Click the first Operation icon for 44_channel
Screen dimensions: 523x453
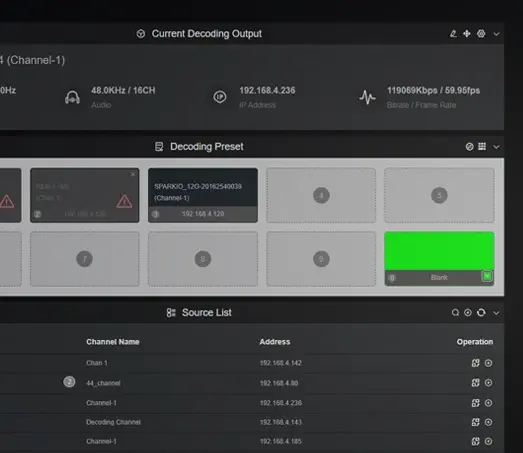476,383
